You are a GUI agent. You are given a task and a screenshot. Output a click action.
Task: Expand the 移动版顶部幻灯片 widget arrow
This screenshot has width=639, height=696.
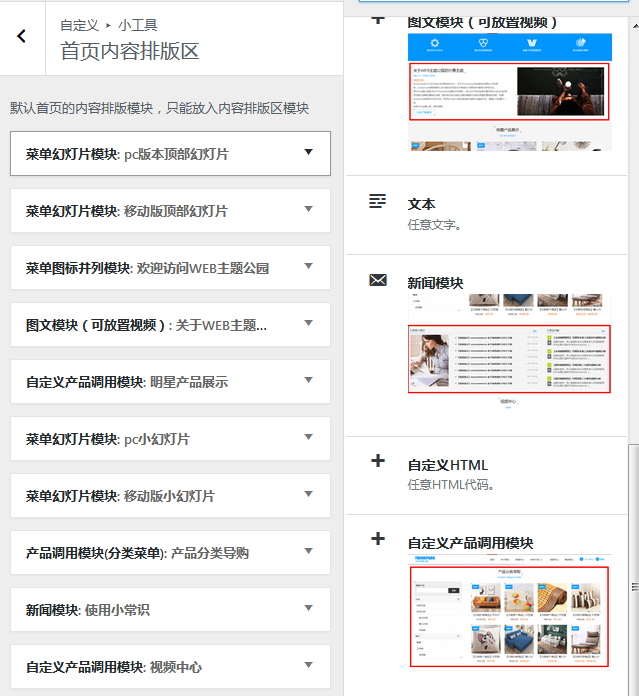click(308, 209)
